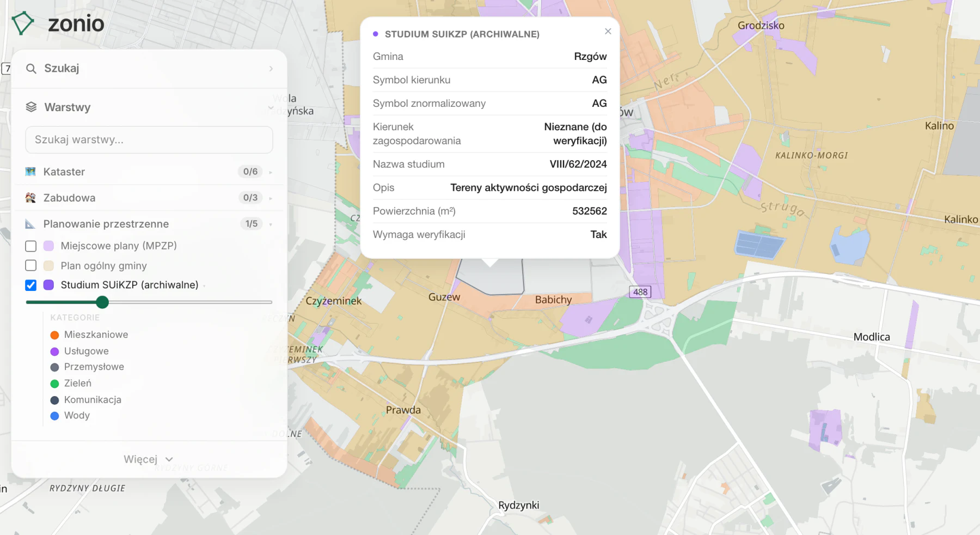Image resolution: width=980 pixels, height=535 pixels.
Task: Click the Warstwy section header
Action: [x=149, y=107]
